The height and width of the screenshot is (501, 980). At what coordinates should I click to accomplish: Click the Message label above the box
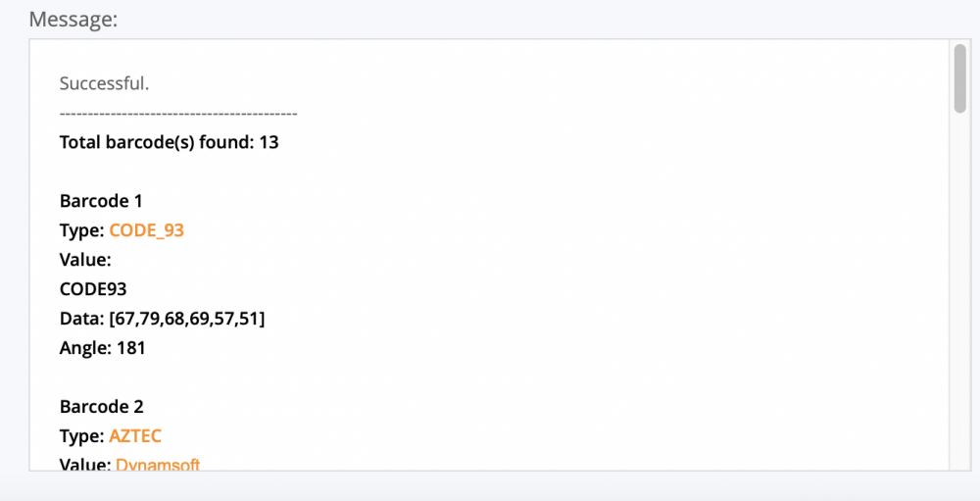point(73,19)
